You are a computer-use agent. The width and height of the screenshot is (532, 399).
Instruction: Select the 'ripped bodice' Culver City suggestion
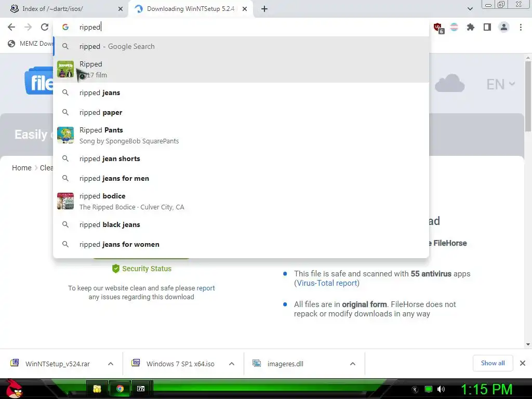[x=241, y=201]
